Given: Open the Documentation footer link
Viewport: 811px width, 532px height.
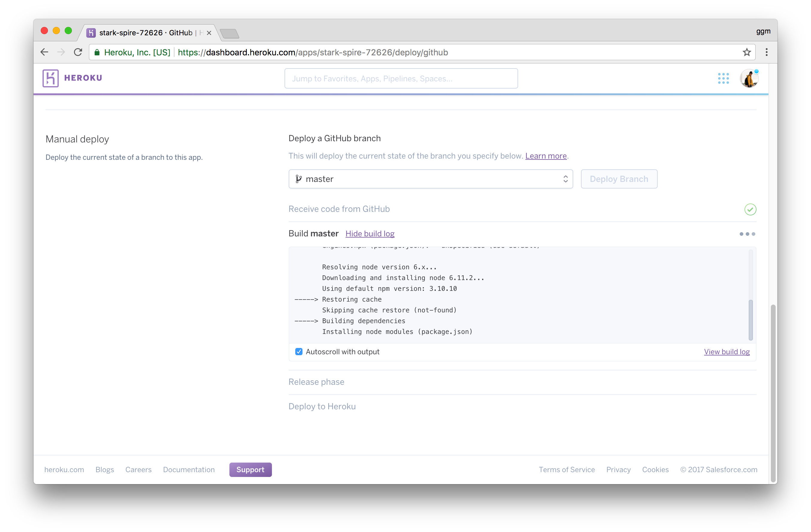Looking at the screenshot, I should pyautogui.click(x=189, y=469).
